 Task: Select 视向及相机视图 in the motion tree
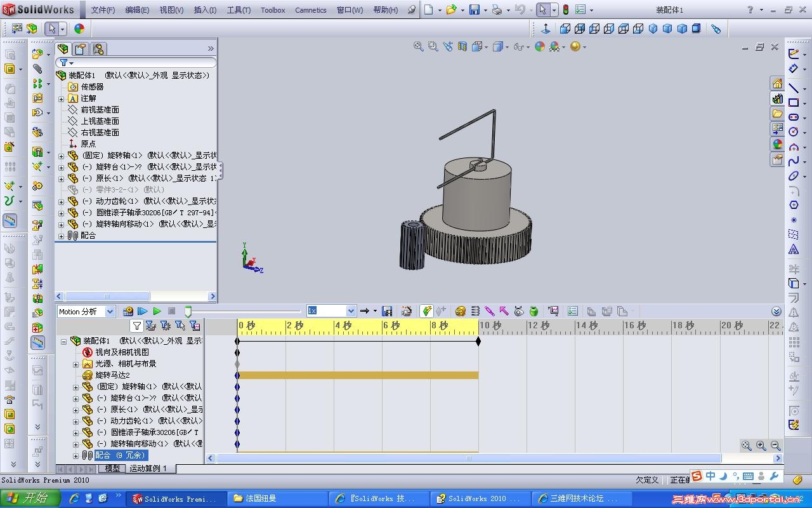pyautogui.click(x=122, y=352)
